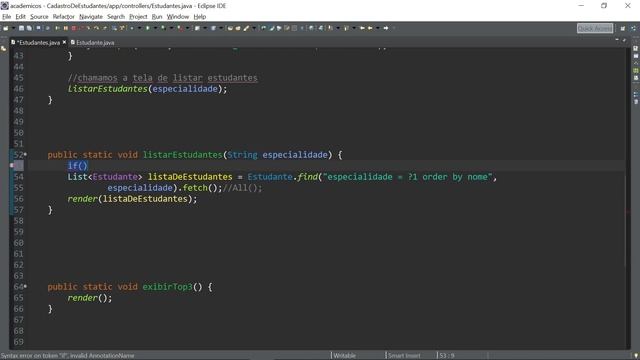640x360 pixels.
Task: Open the External Tools dropdown arrow
Action: click(x=188, y=28)
